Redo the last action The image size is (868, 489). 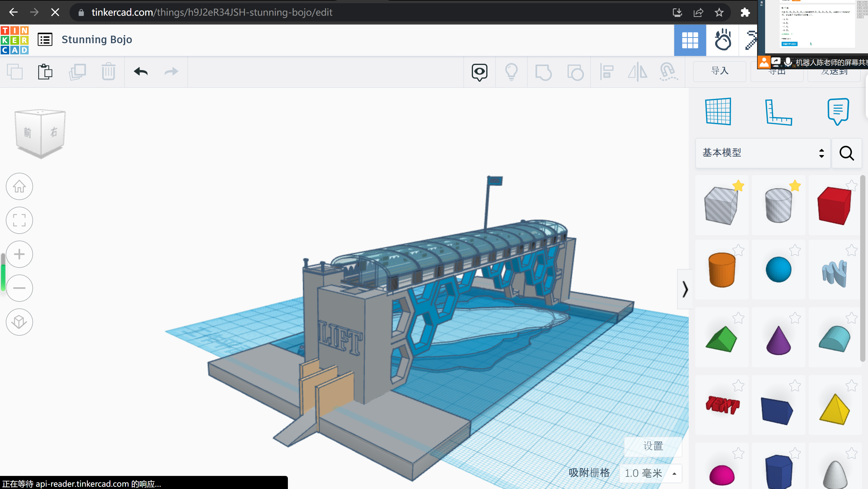click(x=171, y=72)
